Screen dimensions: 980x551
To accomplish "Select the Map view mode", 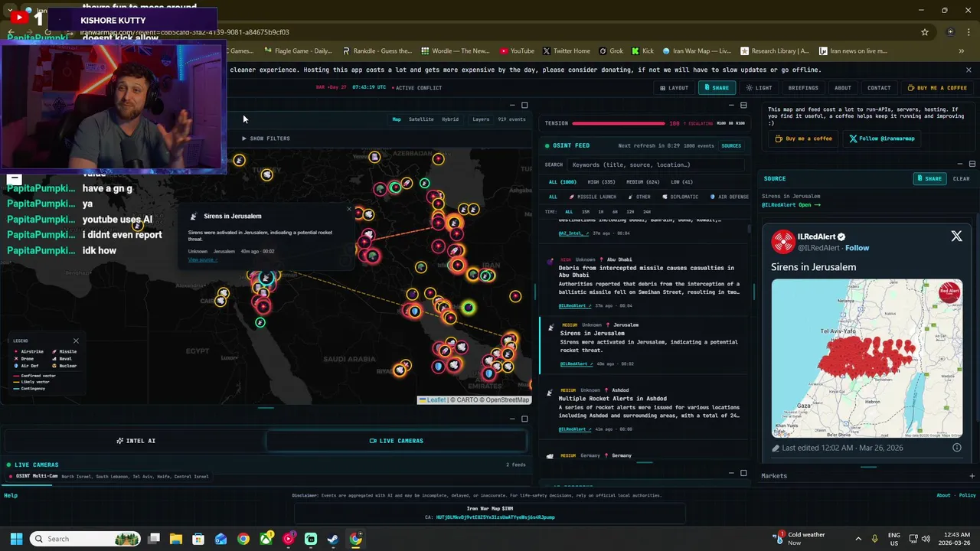I will (397, 119).
